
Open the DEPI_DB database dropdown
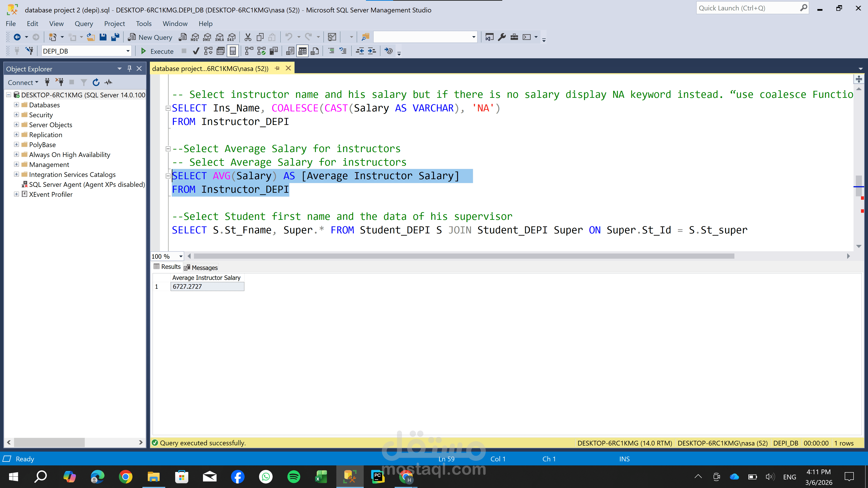click(x=128, y=51)
